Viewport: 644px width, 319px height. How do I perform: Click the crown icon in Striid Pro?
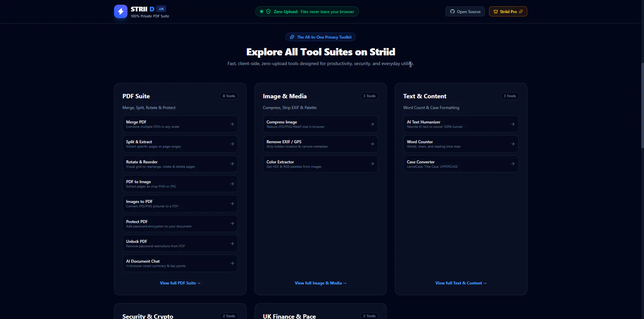point(496,12)
